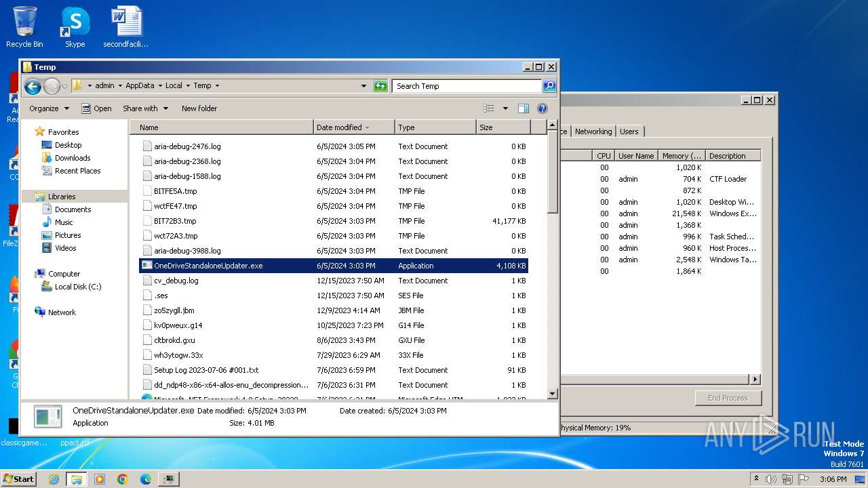The height and width of the screenshot is (488, 868).
Task: Show hidden tray icons arrow
Action: pos(756,479)
